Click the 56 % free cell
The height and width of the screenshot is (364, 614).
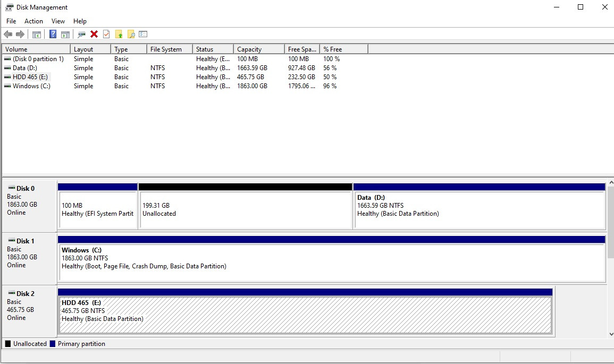[330, 68]
